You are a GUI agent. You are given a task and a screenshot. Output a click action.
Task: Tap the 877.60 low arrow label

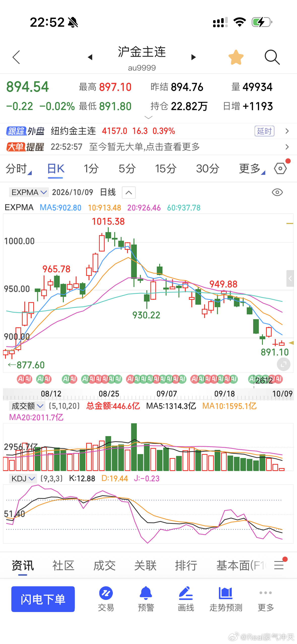[x=26, y=365]
